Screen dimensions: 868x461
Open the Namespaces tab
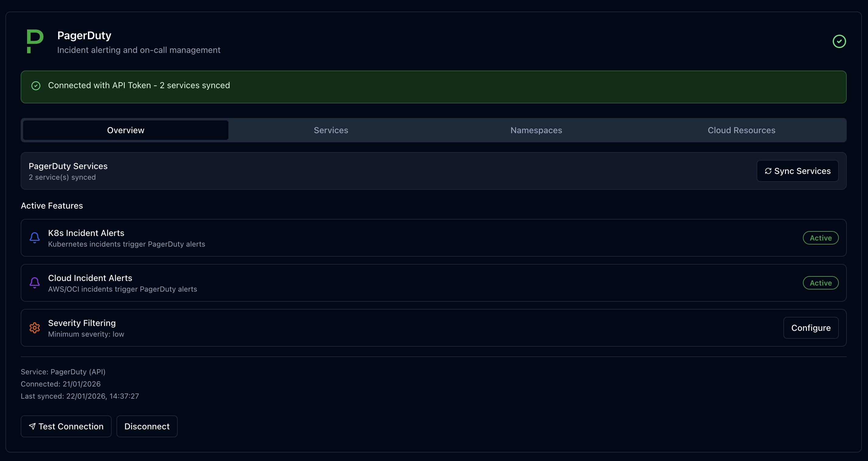point(536,130)
